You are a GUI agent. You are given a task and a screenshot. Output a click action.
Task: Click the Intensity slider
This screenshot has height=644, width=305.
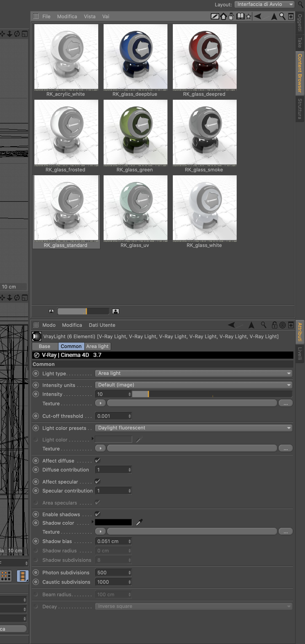[x=212, y=394]
